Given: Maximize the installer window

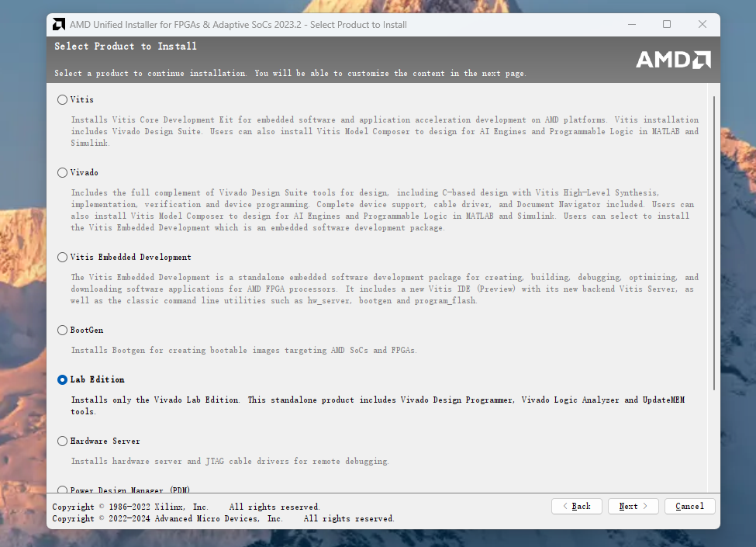Looking at the screenshot, I should [667, 24].
